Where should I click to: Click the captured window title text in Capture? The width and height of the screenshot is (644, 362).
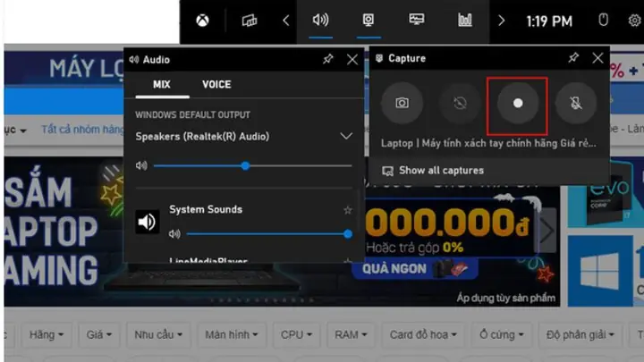(x=488, y=143)
